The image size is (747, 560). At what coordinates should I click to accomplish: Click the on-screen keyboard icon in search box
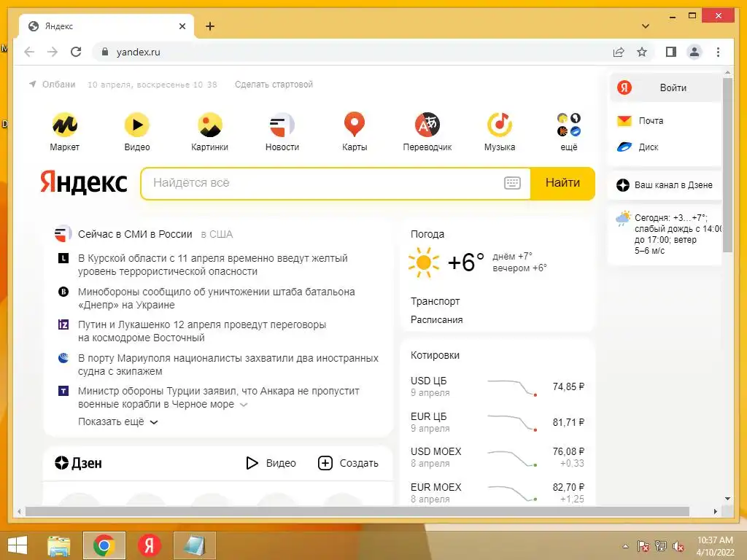[x=512, y=183]
